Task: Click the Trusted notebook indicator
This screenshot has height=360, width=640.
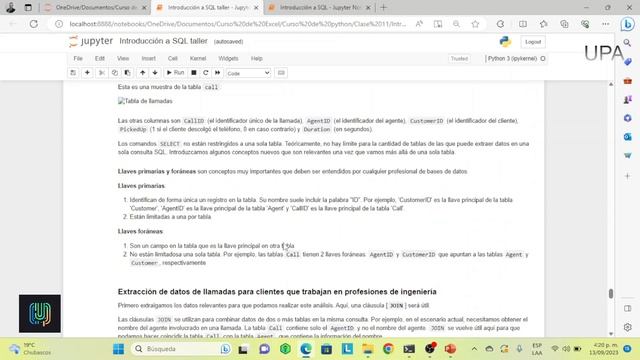Action: pos(459,58)
